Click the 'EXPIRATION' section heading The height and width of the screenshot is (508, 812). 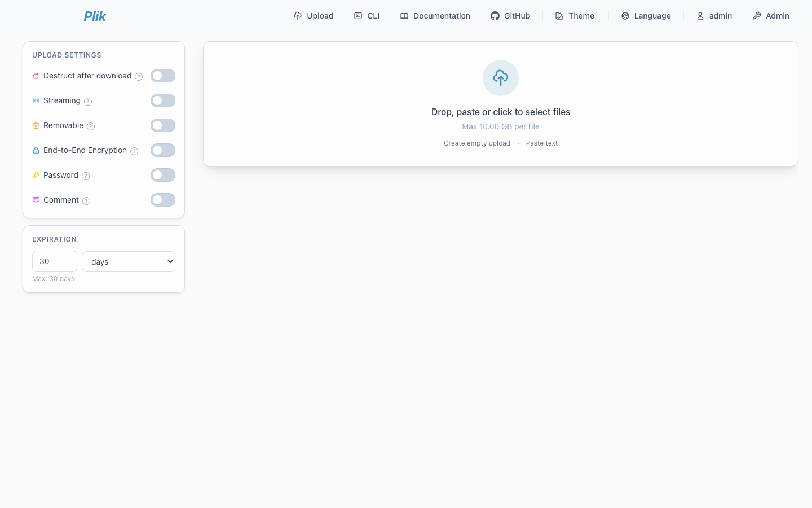tap(55, 239)
